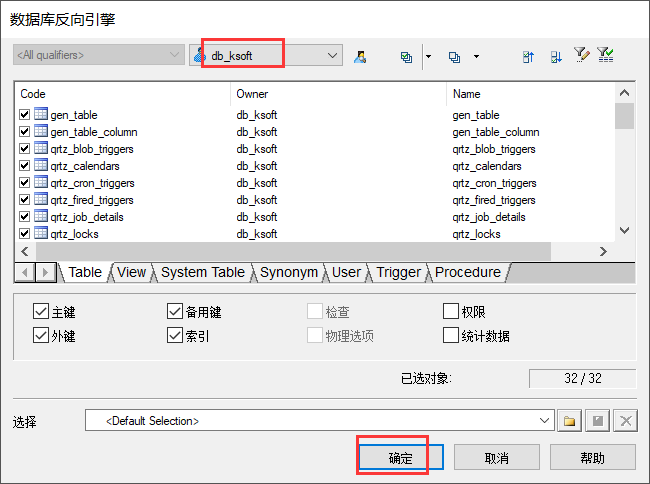Toggle the 主键 checkbox

tap(41, 311)
